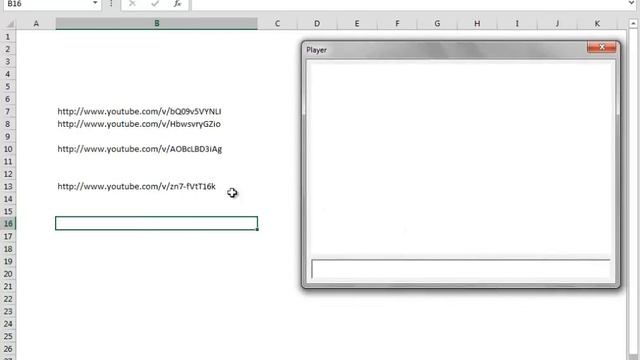Select column H header
The height and width of the screenshot is (360, 640).
(x=477, y=24)
